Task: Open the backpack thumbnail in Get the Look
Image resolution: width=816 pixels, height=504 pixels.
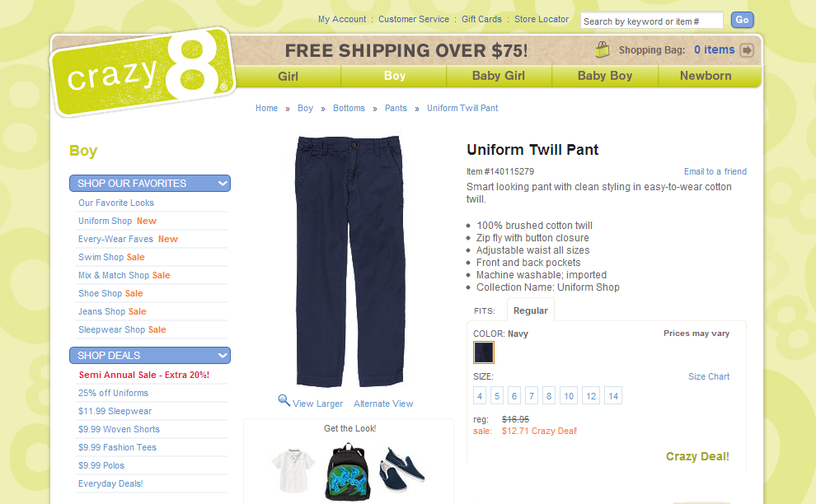Action: pos(348,472)
